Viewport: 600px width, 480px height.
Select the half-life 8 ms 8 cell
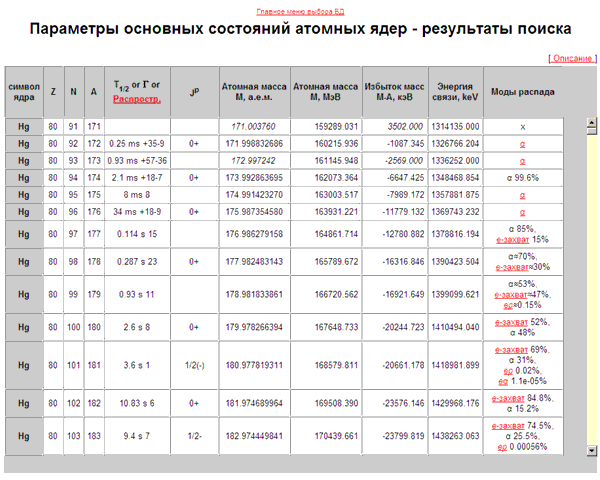137,195
